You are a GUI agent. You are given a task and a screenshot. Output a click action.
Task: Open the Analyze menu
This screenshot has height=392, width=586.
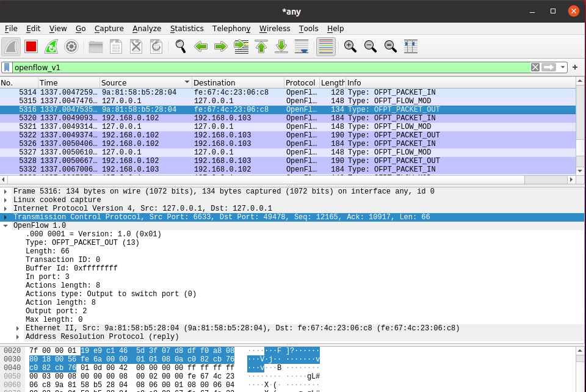[x=146, y=29]
